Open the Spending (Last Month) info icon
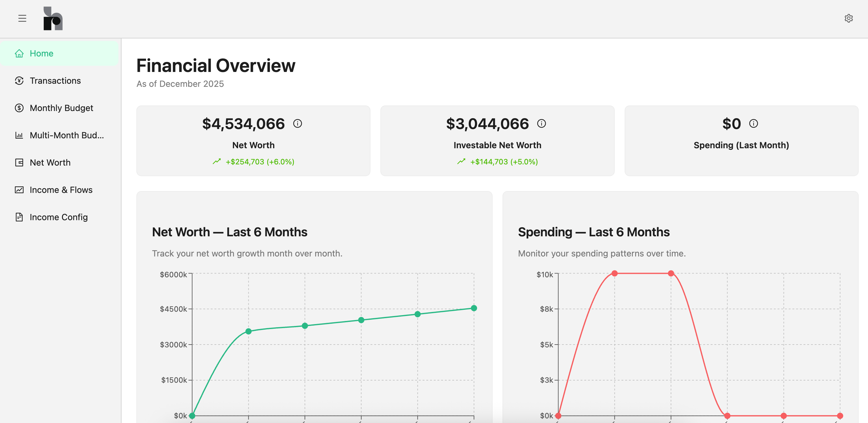Image resolution: width=868 pixels, height=423 pixels. (x=753, y=124)
